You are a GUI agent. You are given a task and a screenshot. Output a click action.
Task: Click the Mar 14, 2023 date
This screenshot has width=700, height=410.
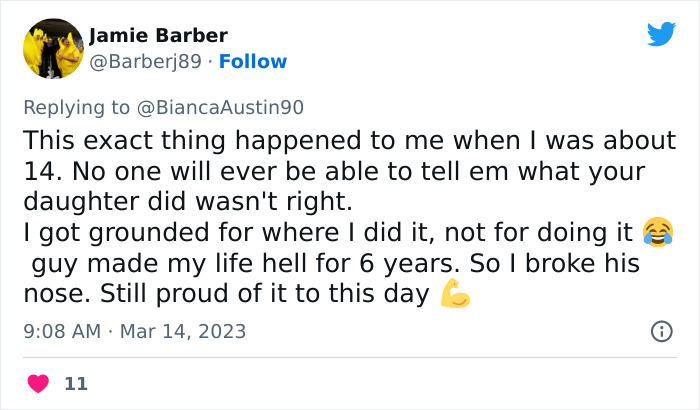pyautogui.click(x=183, y=331)
